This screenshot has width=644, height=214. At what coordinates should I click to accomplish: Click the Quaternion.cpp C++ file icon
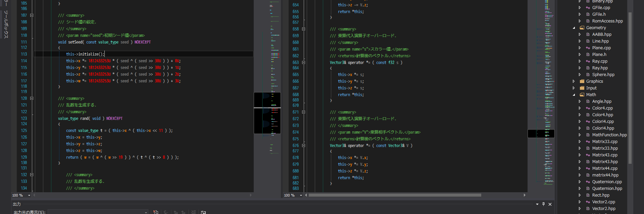(x=588, y=182)
